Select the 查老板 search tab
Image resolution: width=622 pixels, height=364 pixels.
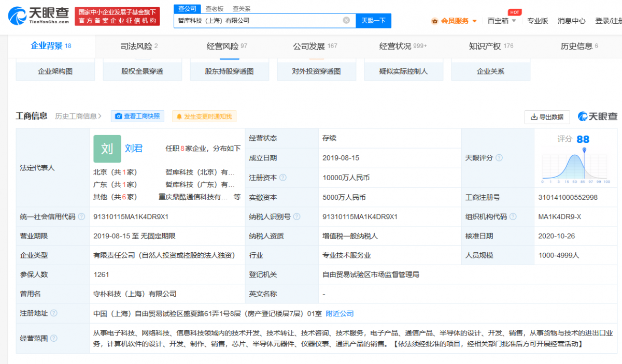[x=214, y=9]
